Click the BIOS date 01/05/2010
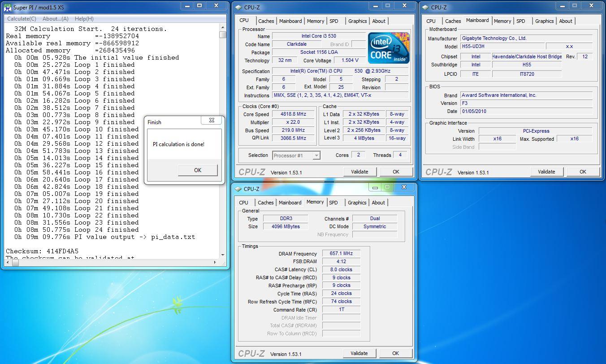This screenshot has width=606, height=364. pyautogui.click(x=526, y=111)
